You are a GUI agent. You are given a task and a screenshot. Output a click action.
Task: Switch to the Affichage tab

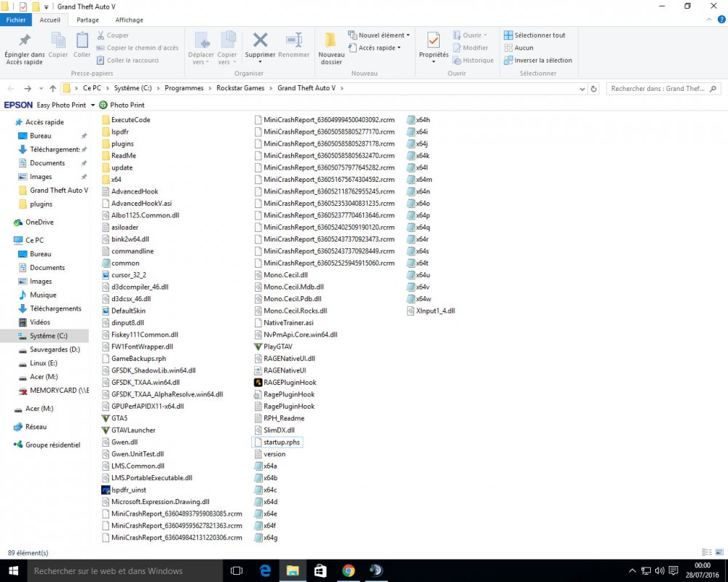click(x=128, y=20)
